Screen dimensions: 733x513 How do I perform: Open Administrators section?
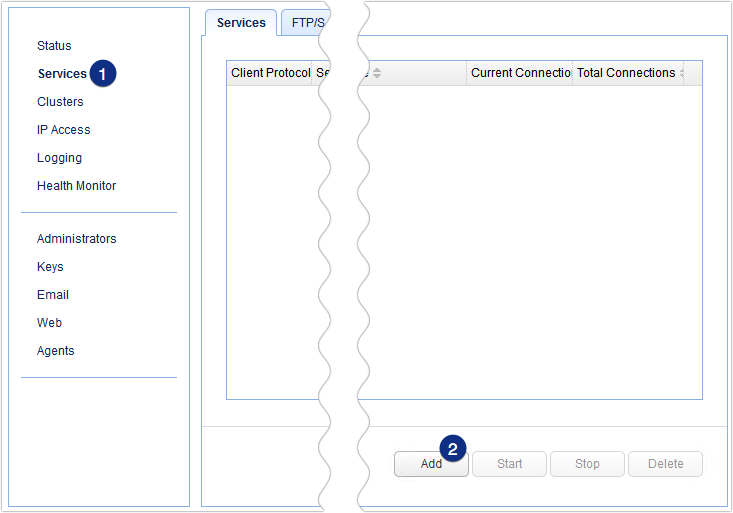pos(76,239)
